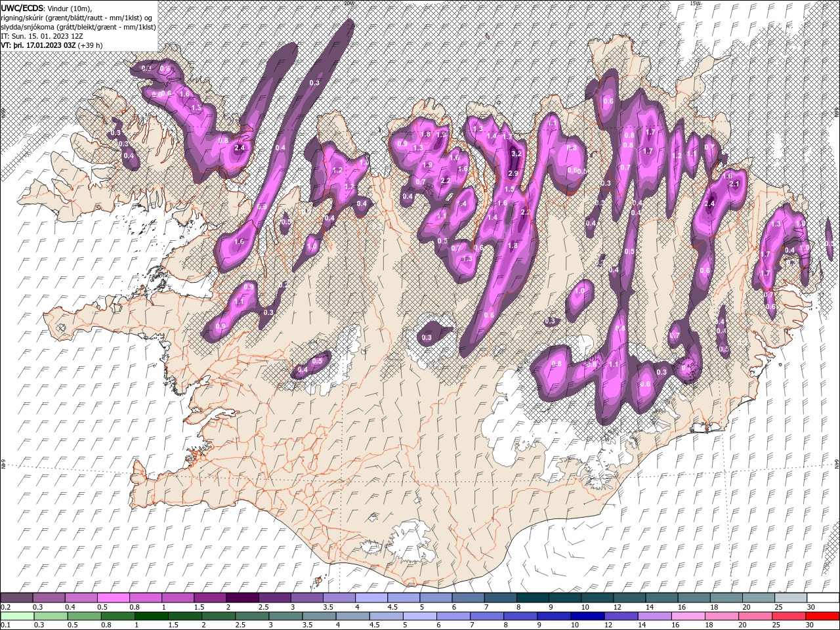Click the 'UWC/ECDS: Vindur (10m)' title text
This screenshot has width=840, height=630.
click(x=47, y=8)
